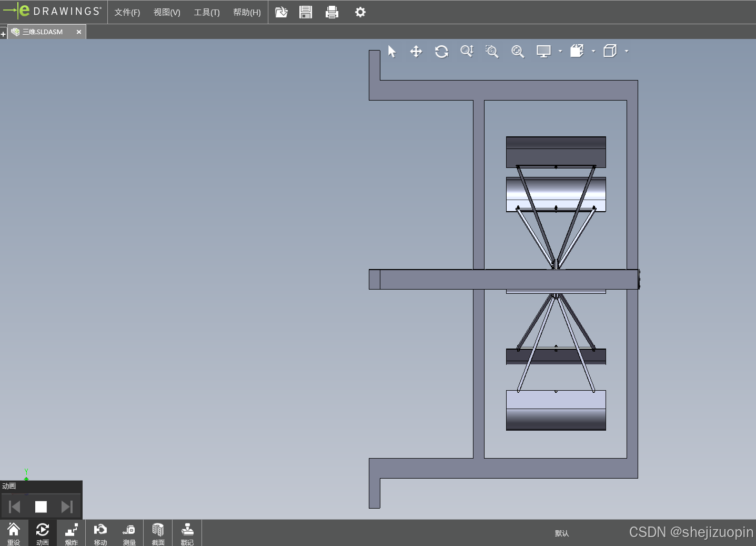The width and height of the screenshot is (756, 546).
Task: Jump to previous animation step
Action: 15,507
